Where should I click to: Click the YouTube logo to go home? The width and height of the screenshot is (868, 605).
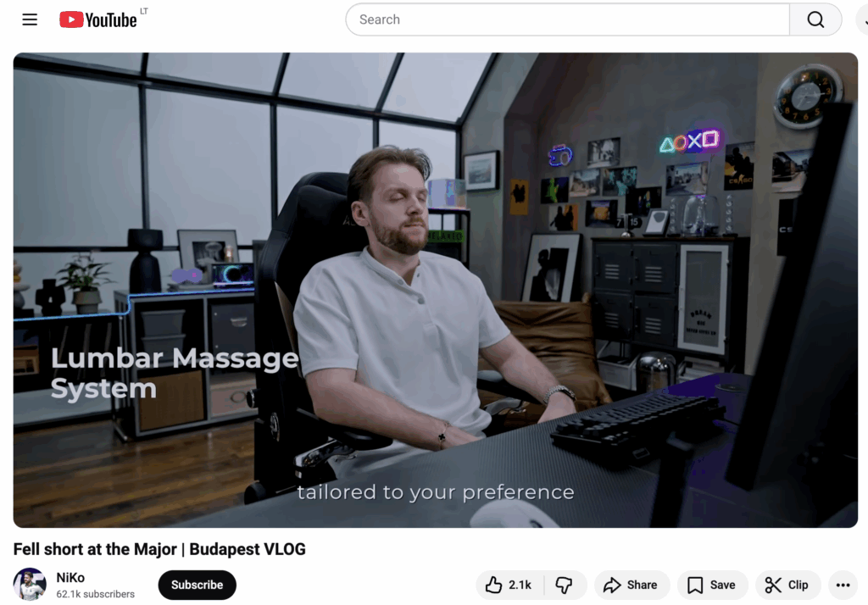click(98, 19)
